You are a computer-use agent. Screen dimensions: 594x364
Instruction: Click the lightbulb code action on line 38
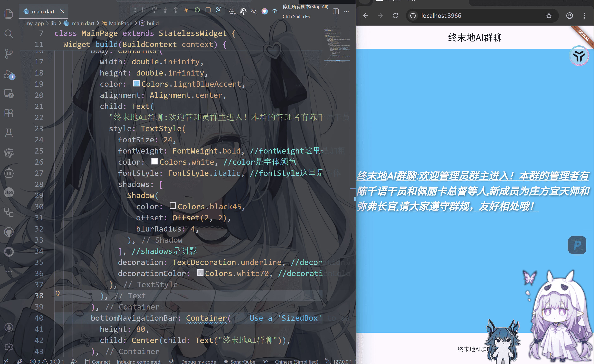(x=58, y=293)
